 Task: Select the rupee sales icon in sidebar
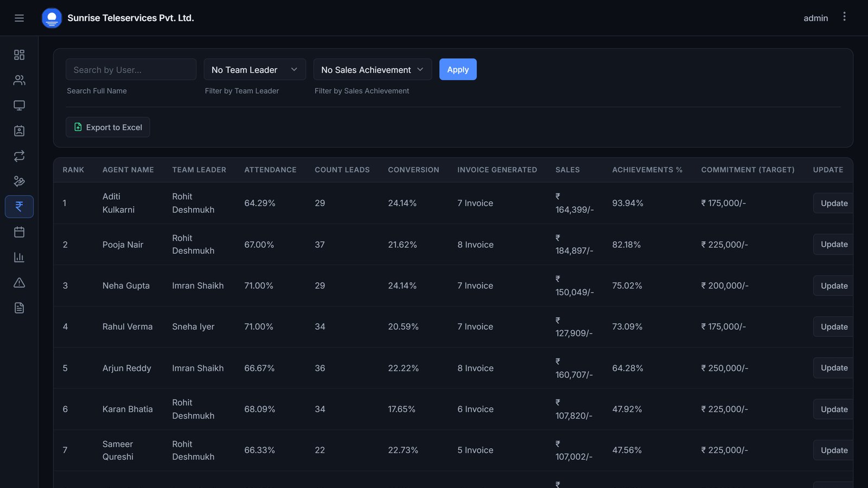pos(19,207)
